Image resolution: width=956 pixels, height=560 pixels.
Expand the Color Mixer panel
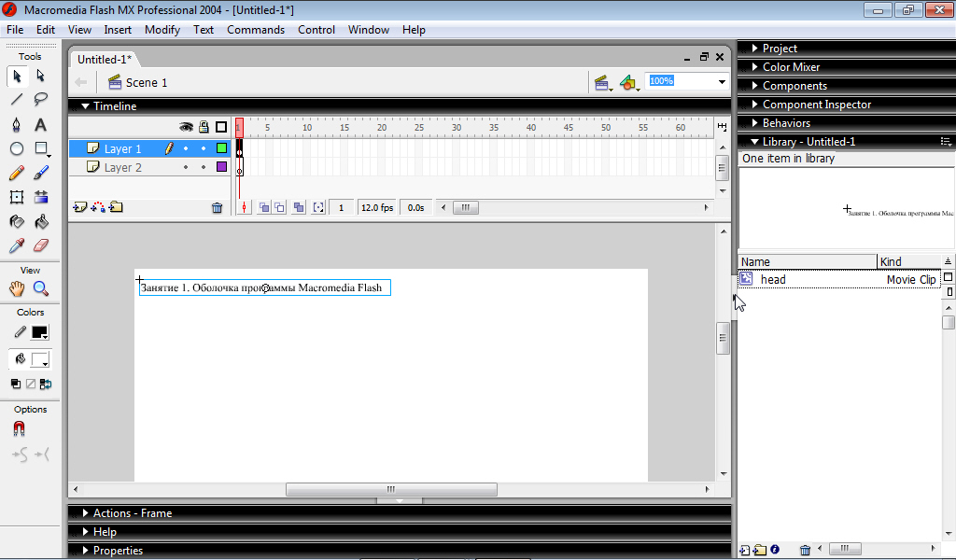pyautogui.click(x=754, y=67)
